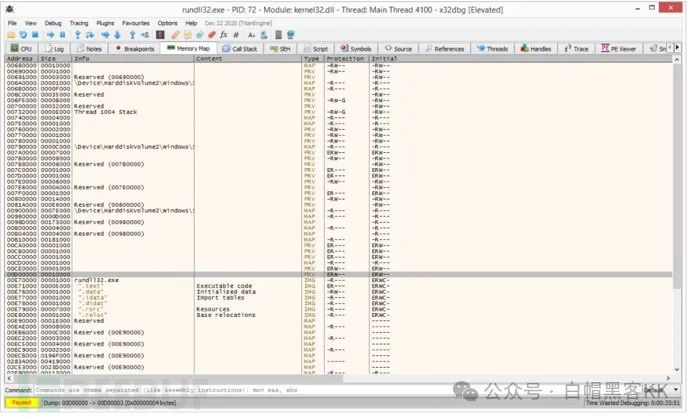690x419 pixels.
Task: Select the Memory Map tab
Action: coord(188,48)
